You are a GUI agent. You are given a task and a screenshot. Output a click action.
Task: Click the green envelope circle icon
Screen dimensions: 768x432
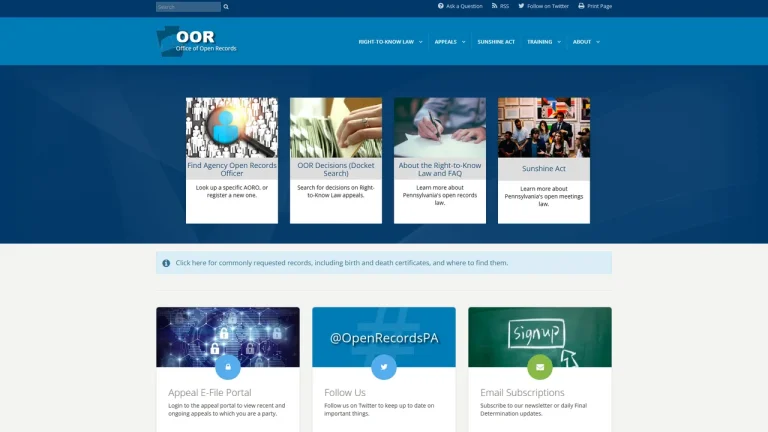pyautogui.click(x=540, y=367)
